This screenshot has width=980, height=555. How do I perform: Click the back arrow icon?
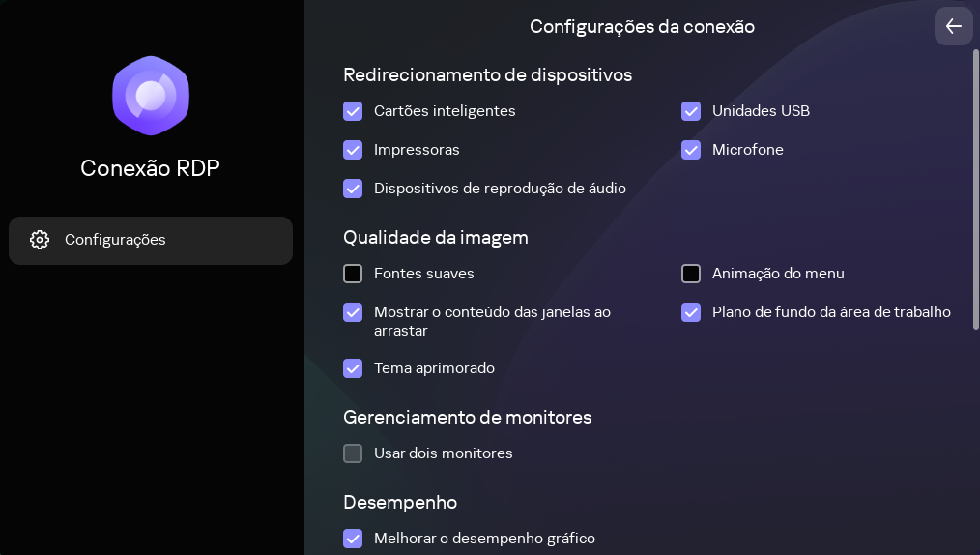[x=954, y=26]
